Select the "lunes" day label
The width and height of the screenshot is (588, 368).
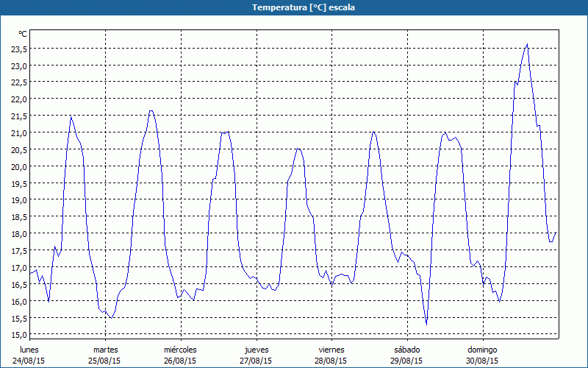point(29,350)
